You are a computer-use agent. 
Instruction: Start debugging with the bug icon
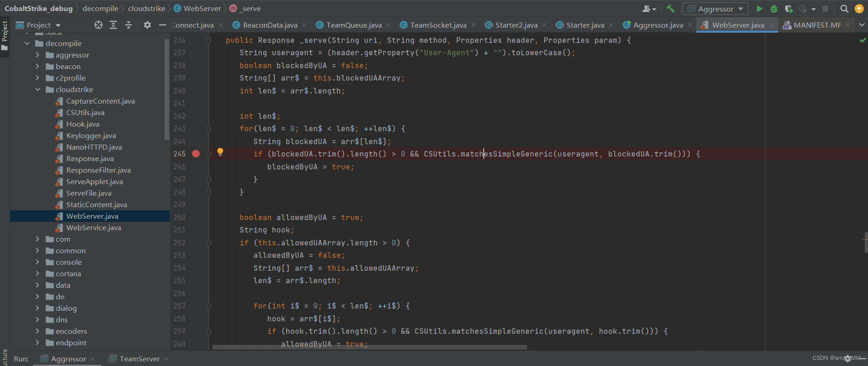[x=774, y=9]
